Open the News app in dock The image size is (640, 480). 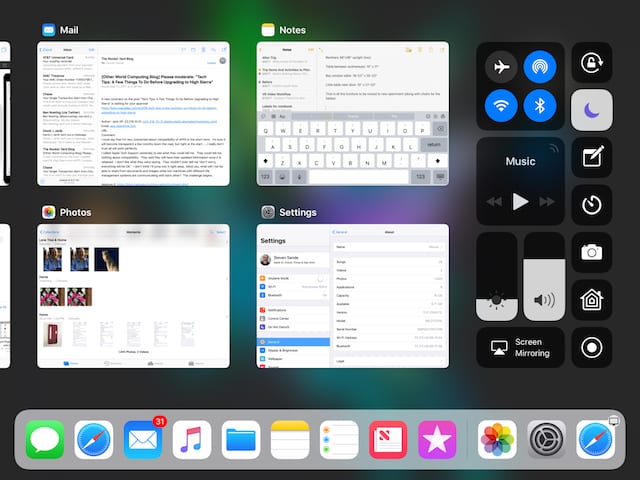pos(388,440)
